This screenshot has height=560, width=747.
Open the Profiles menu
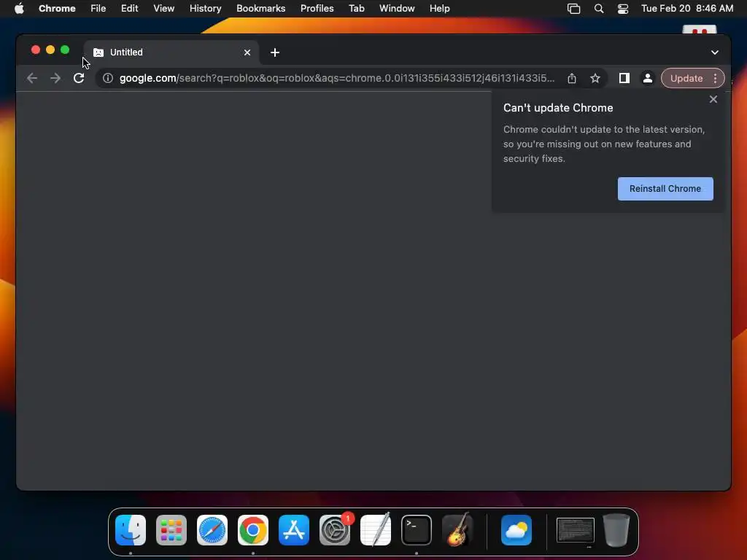pyautogui.click(x=317, y=9)
